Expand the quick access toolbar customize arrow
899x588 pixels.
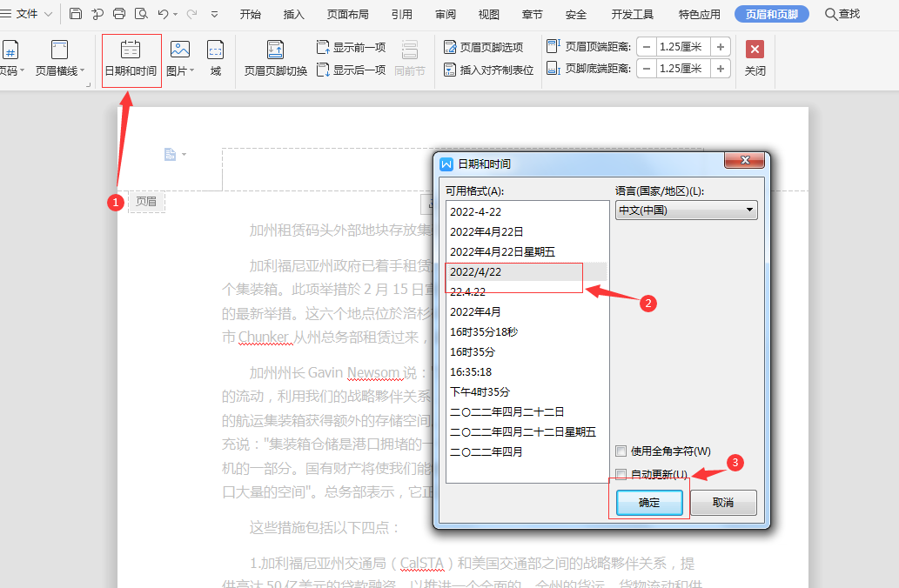tap(214, 14)
